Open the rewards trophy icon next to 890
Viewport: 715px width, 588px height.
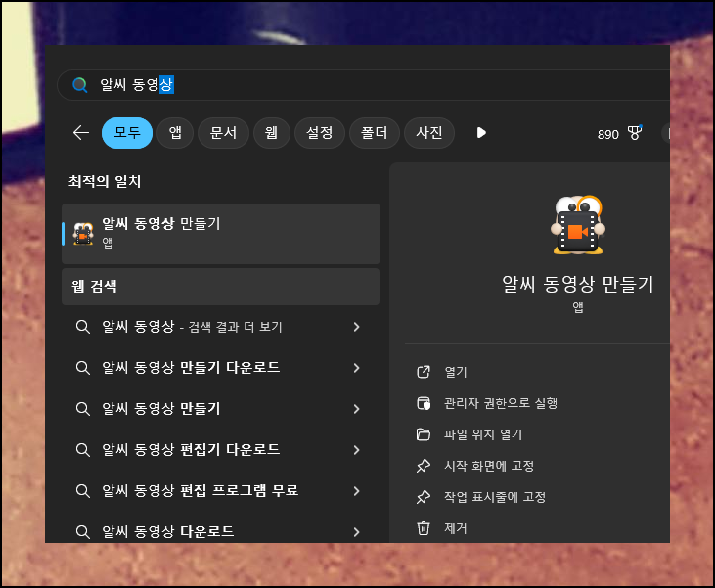pos(634,133)
